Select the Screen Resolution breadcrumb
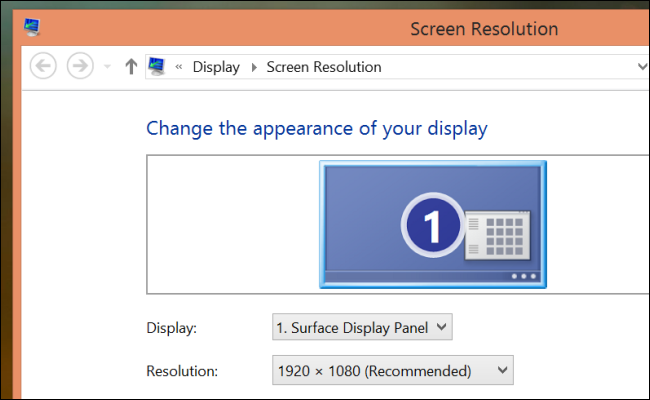The height and width of the screenshot is (400, 650). pyautogui.click(x=324, y=67)
